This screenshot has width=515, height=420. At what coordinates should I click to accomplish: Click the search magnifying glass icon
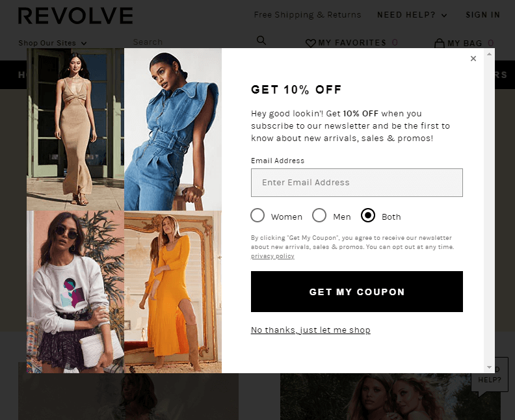[x=261, y=40]
